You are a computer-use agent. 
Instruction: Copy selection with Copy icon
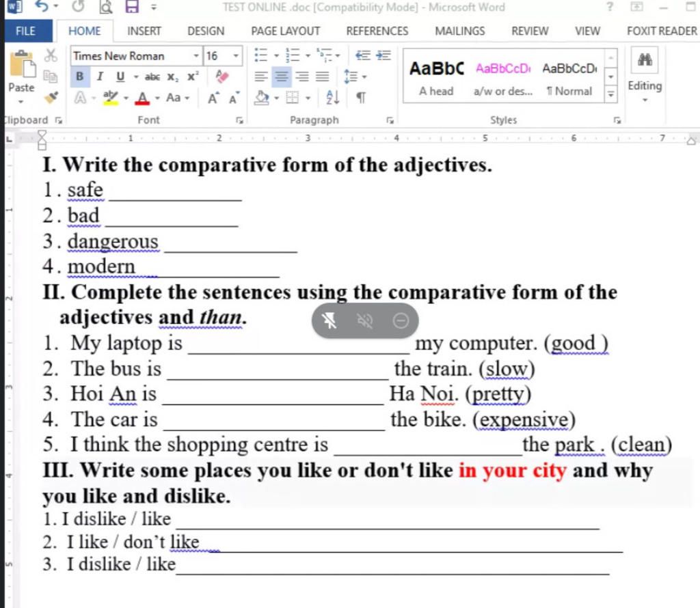51,77
